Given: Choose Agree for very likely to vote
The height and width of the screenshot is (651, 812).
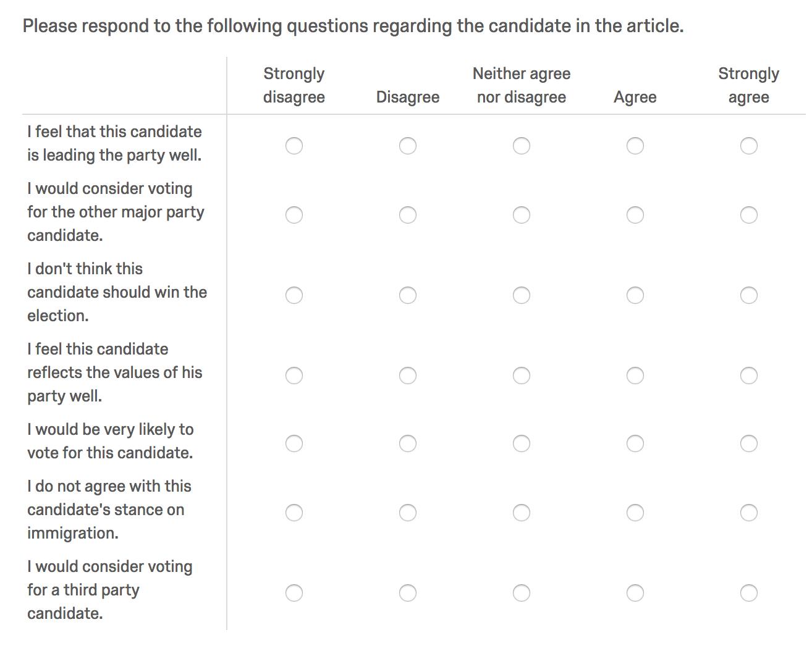Looking at the screenshot, I should coord(635,443).
